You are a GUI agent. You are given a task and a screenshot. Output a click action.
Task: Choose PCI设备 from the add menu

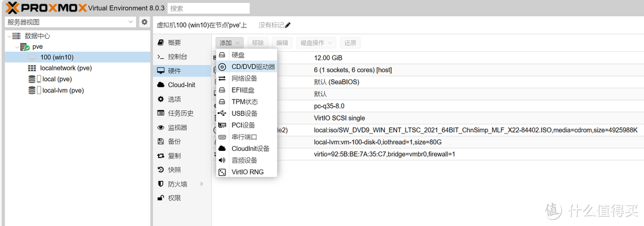coord(246,125)
